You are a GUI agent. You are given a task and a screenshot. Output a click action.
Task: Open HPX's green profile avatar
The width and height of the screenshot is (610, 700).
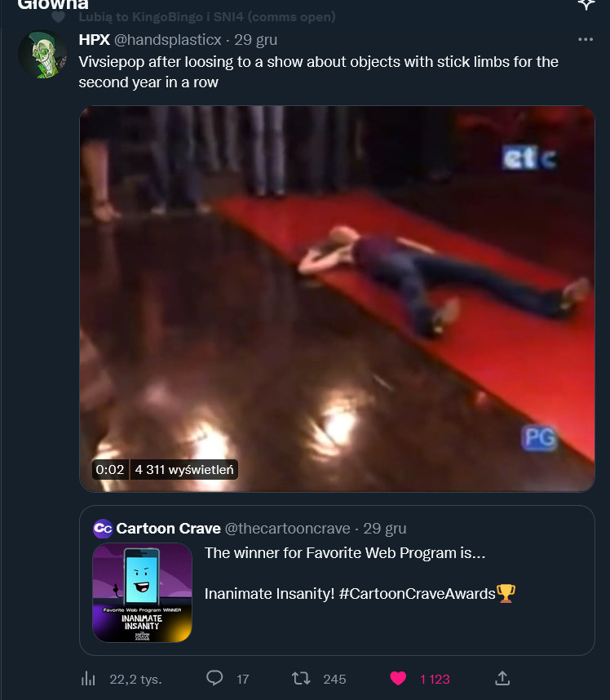42,55
